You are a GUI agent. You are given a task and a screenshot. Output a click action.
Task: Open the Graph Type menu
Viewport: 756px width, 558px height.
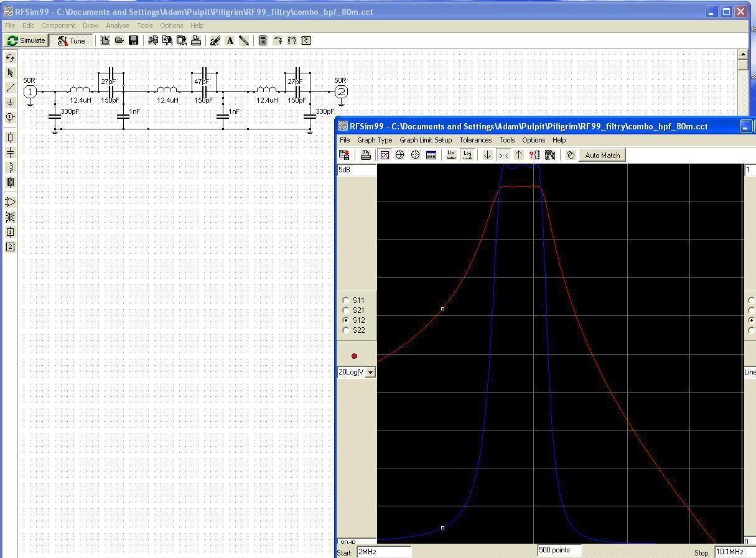[374, 140]
